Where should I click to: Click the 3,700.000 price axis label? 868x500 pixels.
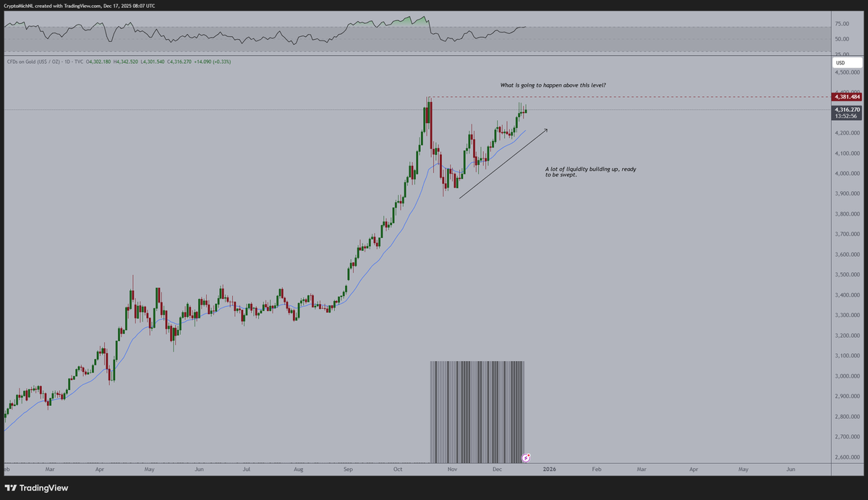pos(846,234)
